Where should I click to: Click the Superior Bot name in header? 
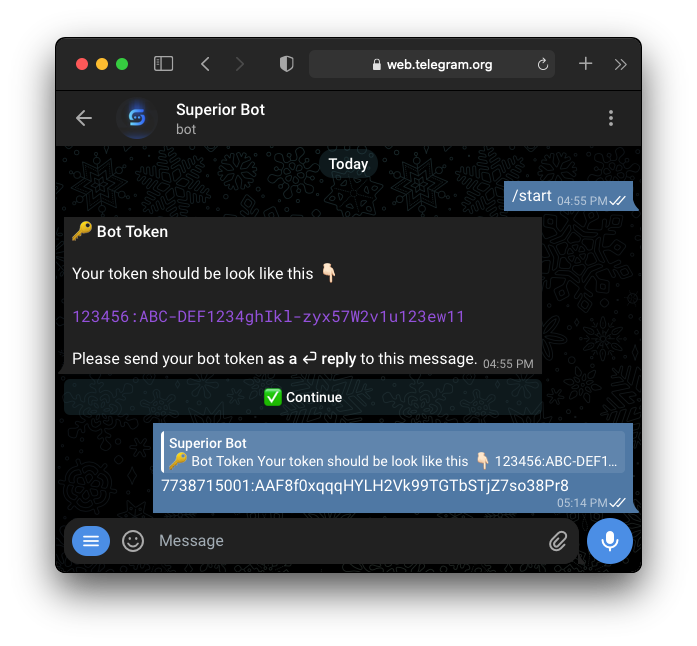coord(220,109)
